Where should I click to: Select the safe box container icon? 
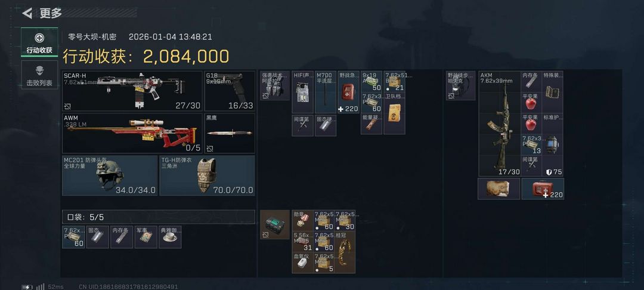(x=275, y=225)
